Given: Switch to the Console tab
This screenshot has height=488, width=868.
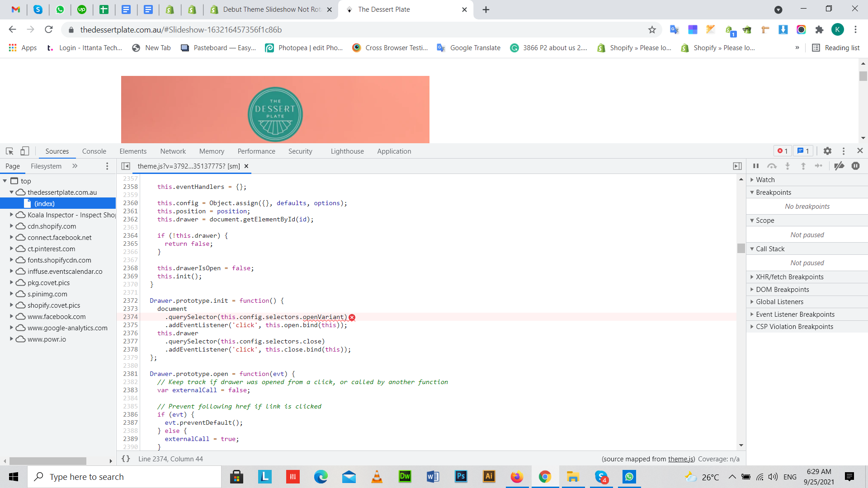Looking at the screenshot, I should [x=94, y=151].
